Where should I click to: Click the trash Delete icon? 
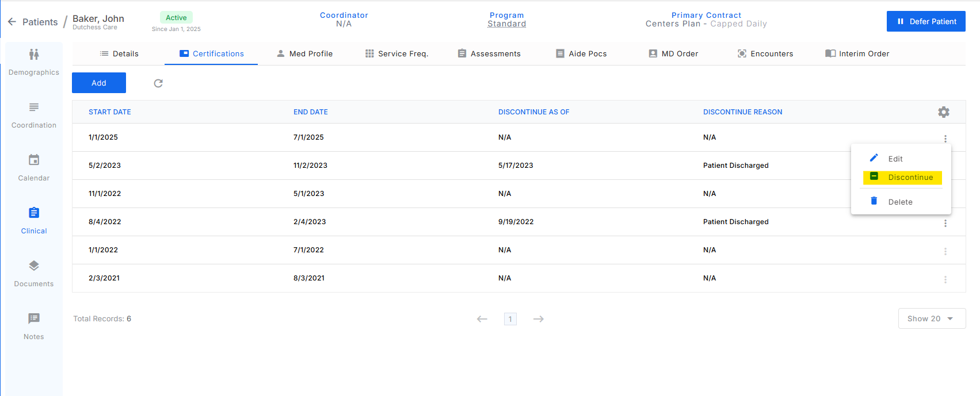tap(874, 201)
